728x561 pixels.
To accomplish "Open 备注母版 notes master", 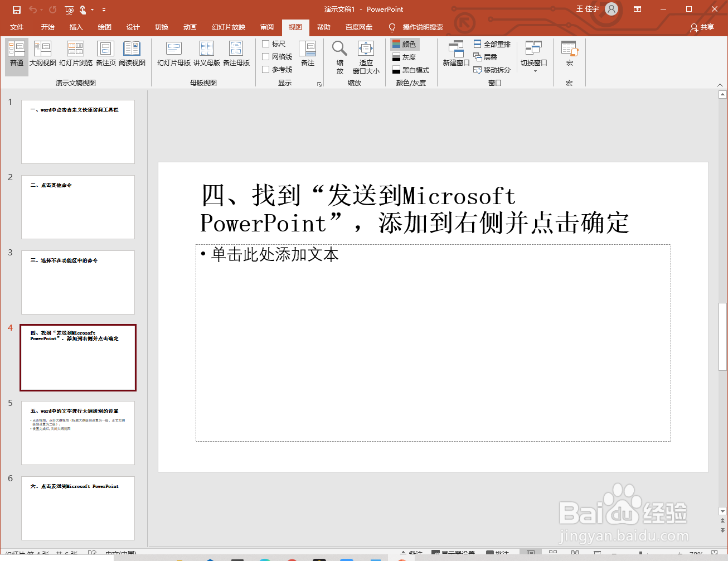I will [236, 54].
